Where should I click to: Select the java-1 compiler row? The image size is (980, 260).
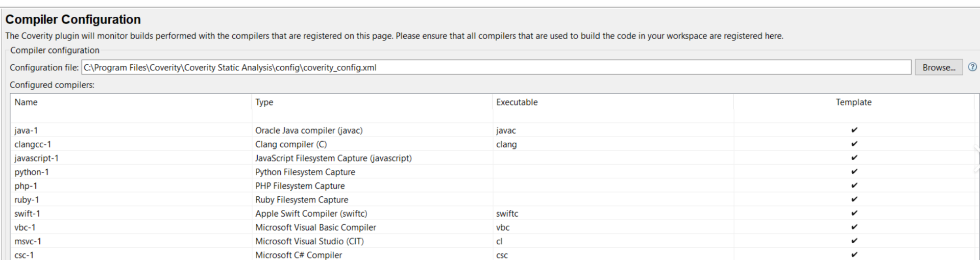pyautogui.click(x=493, y=130)
